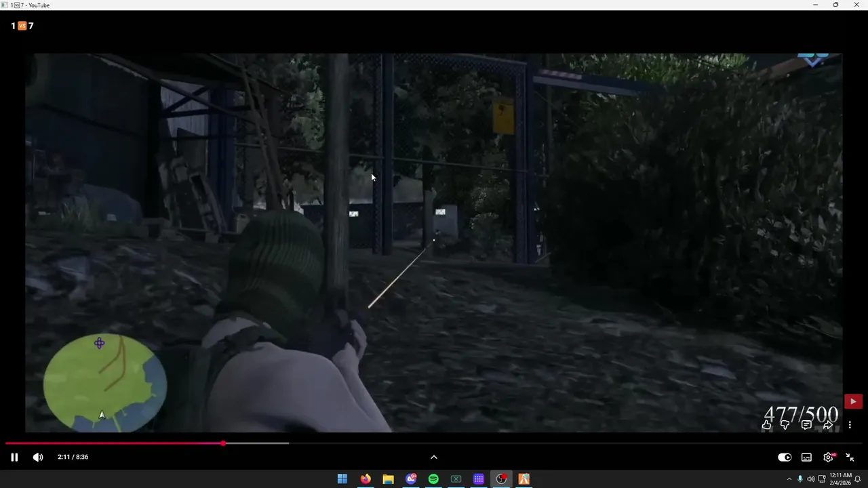Open OBS Studio from the taskbar
This screenshot has width=868, height=488.
pyautogui.click(x=501, y=479)
